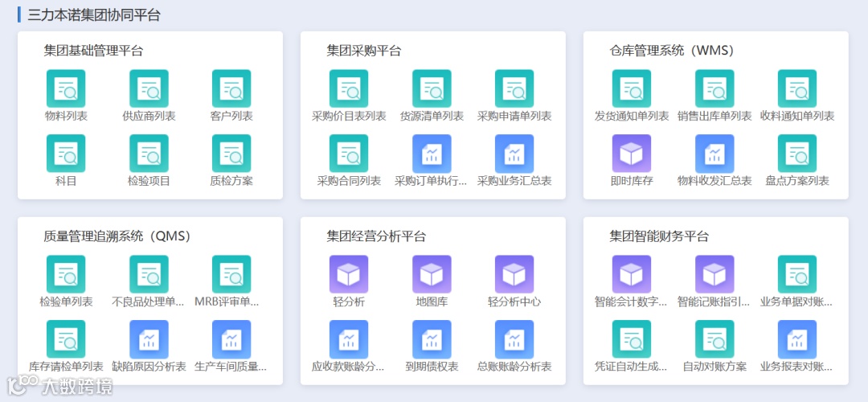The height and width of the screenshot is (402, 868).
Task: Open the 采购订单执行 report icon
Action: (432, 154)
